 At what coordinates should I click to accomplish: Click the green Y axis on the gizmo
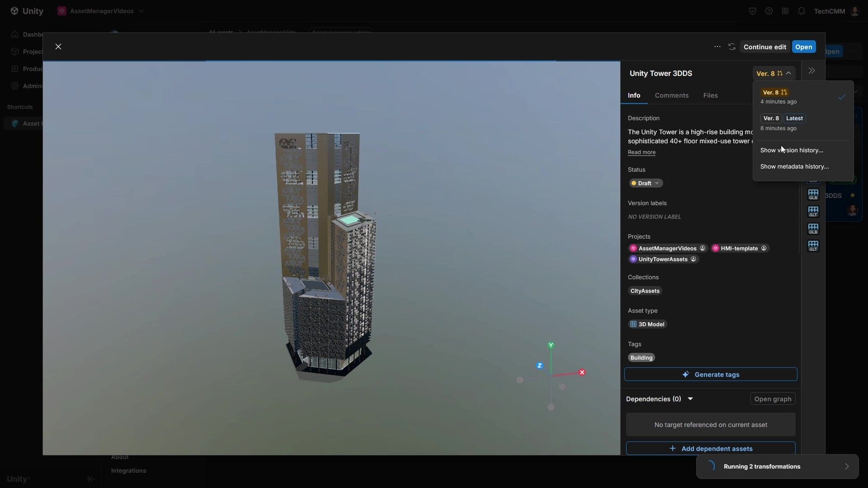click(x=551, y=345)
